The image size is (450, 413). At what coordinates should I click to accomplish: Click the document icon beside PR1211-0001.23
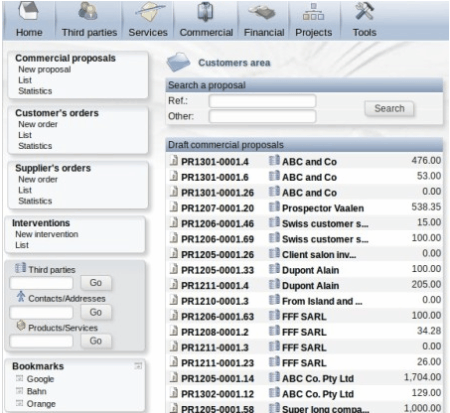tap(173, 362)
